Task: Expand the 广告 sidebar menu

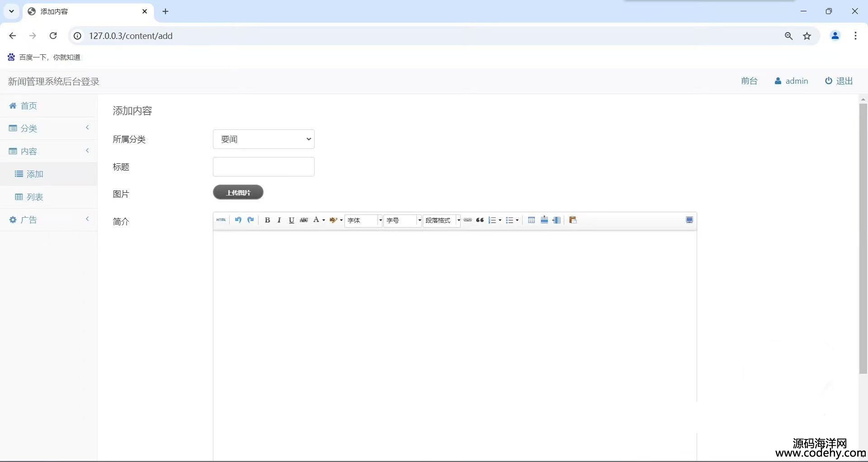Action: pyautogui.click(x=29, y=220)
